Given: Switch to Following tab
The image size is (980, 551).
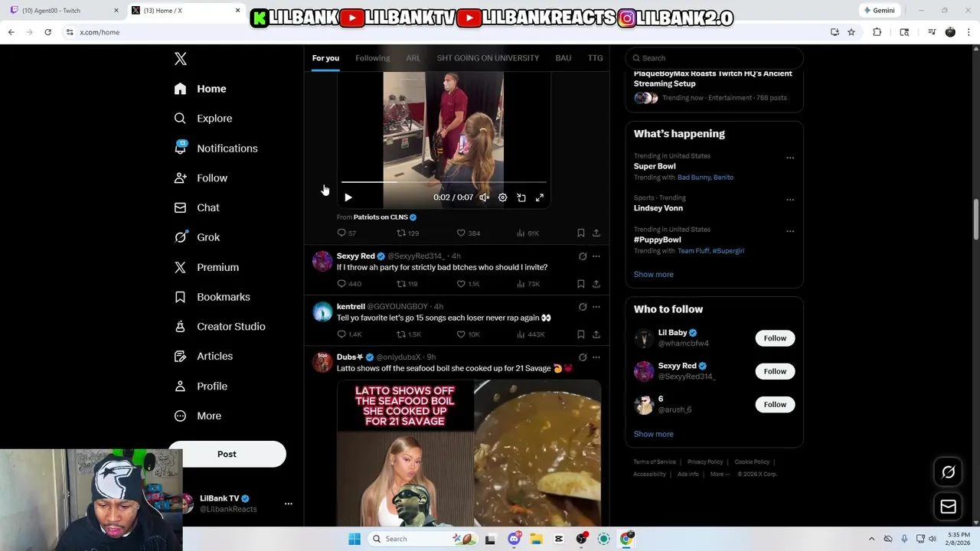Looking at the screenshot, I should (372, 58).
